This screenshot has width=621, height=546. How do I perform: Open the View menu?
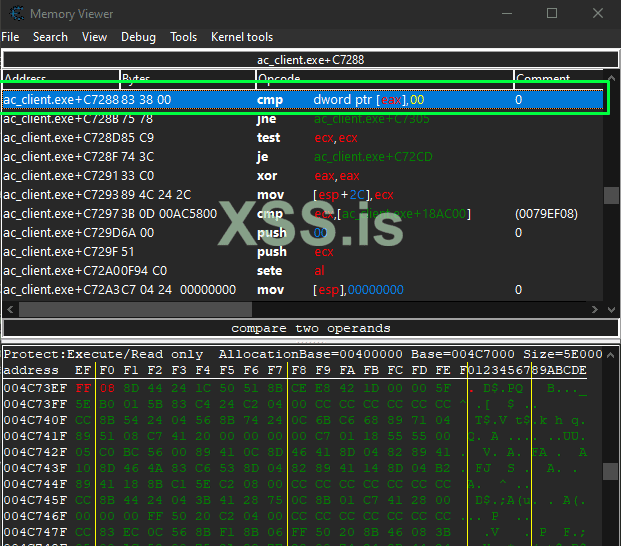(x=94, y=37)
